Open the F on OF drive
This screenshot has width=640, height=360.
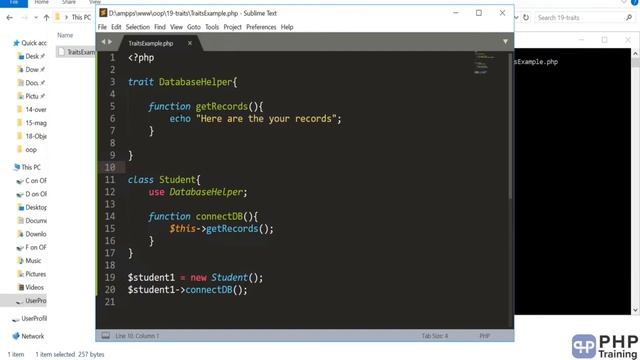tap(31, 247)
